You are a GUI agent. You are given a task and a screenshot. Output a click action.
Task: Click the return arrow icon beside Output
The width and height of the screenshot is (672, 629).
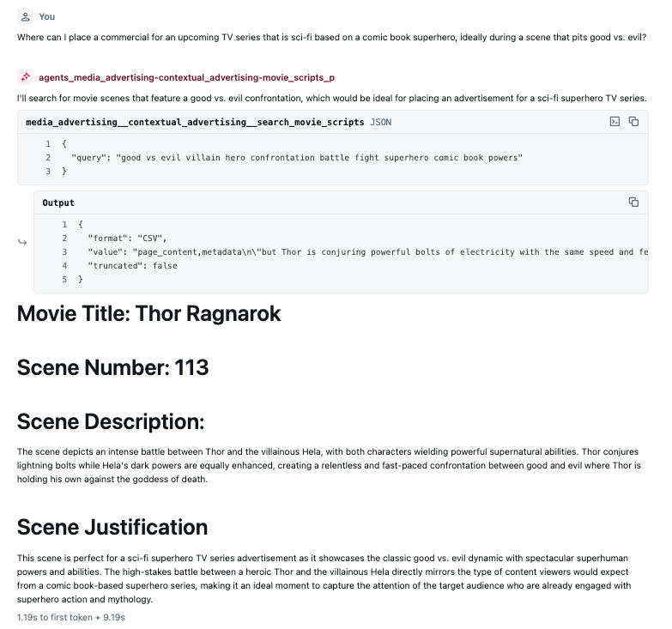point(22,242)
